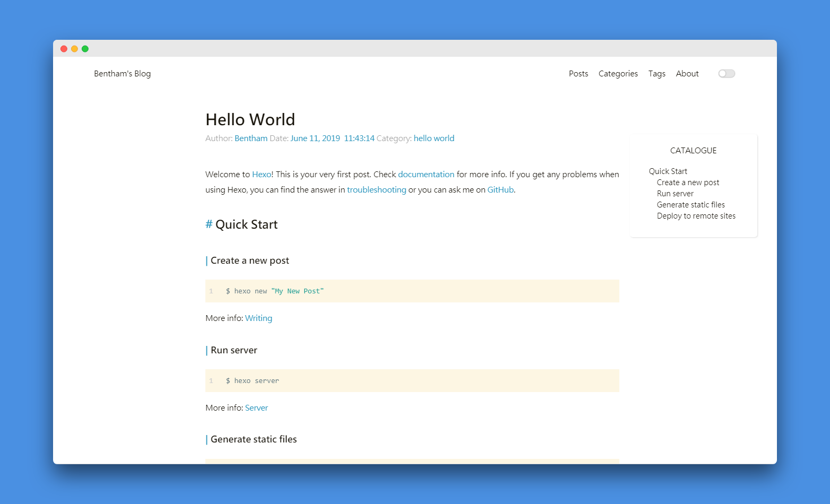Go to Bentham's Blog home
This screenshot has height=504, width=830.
tap(123, 74)
